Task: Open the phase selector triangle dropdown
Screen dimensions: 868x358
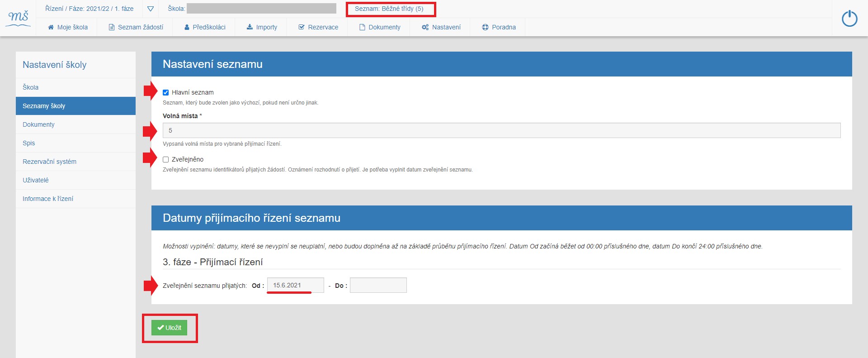Action: (151, 9)
